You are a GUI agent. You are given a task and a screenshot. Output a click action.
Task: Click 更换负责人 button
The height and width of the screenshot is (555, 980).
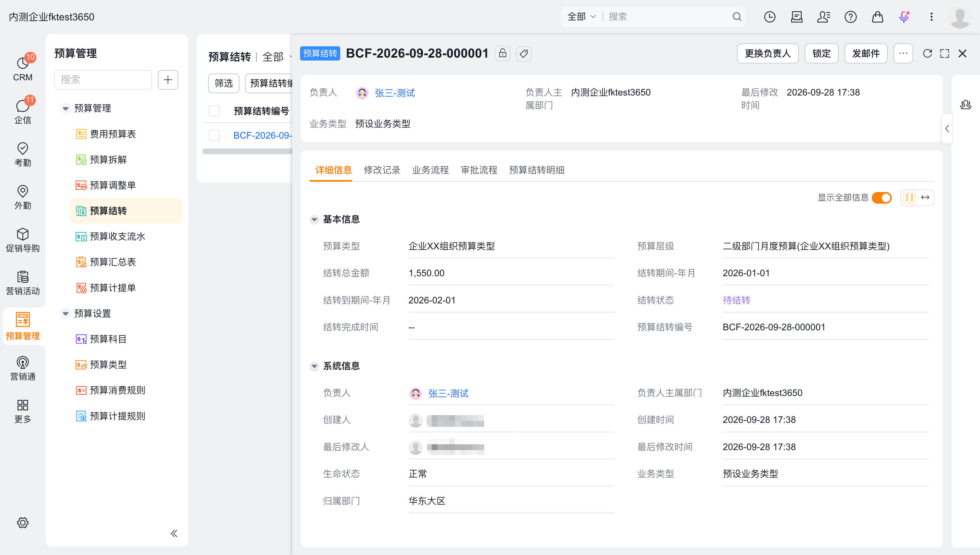pyautogui.click(x=767, y=53)
